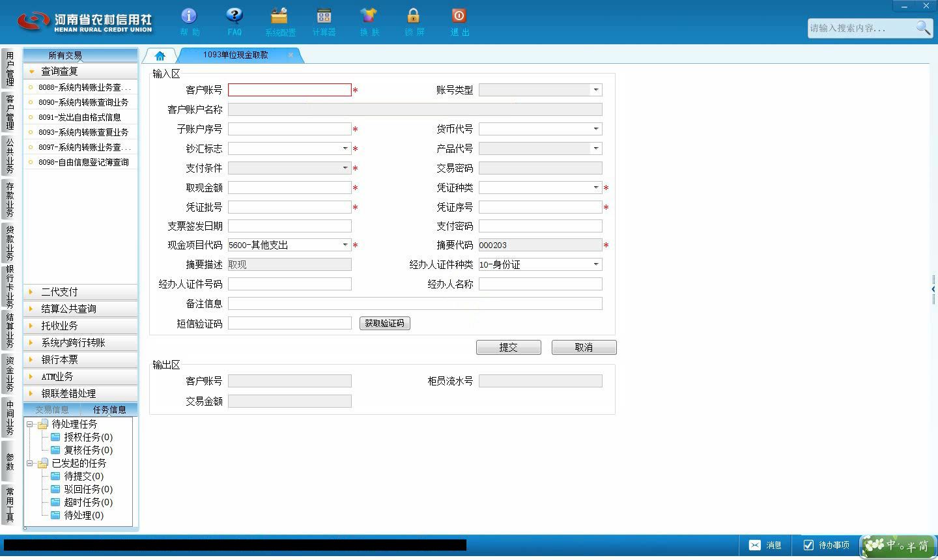This screenshot has height=560, width=938.
Task: Switch to 用户管理 side tab
Action: point(10,69)
